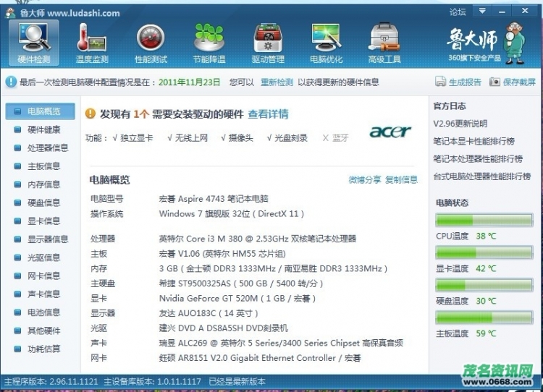543x392 pixels.
Task: Open 驱动管理 driver management
Action: click(268, 43)
